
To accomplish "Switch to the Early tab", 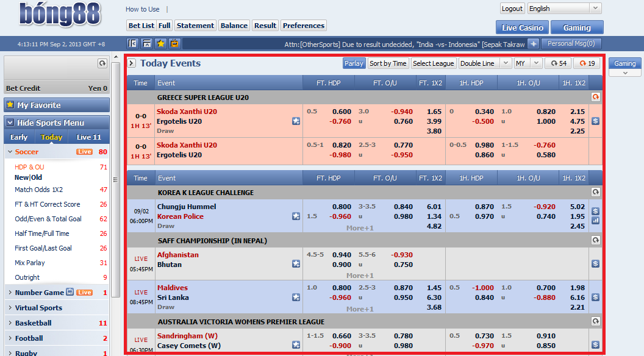I will point(19,137).
